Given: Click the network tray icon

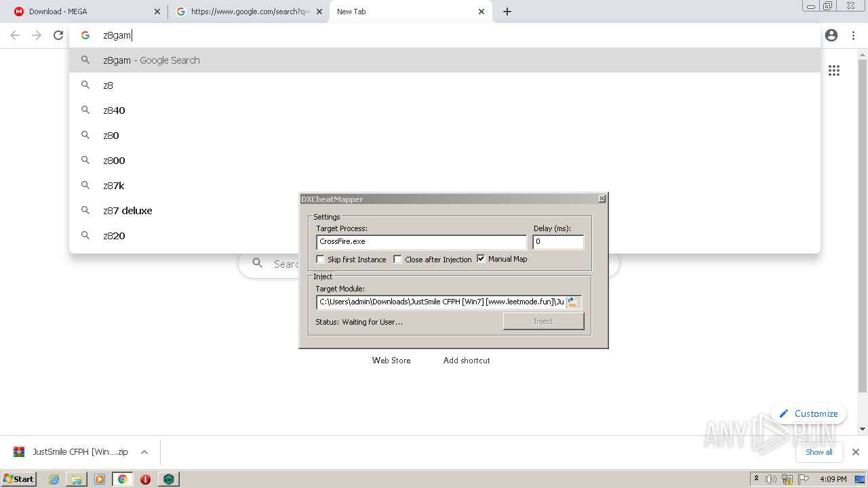Looking at the screenshot, I should 787,479.
